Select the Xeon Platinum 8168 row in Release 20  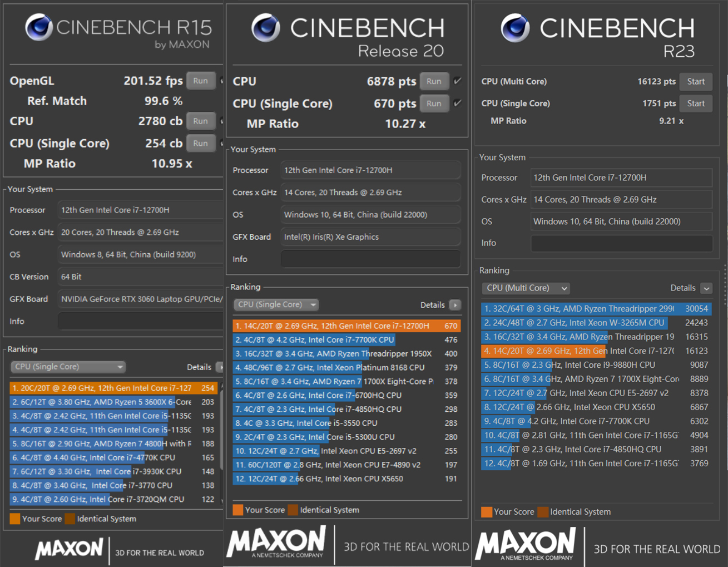347,367
